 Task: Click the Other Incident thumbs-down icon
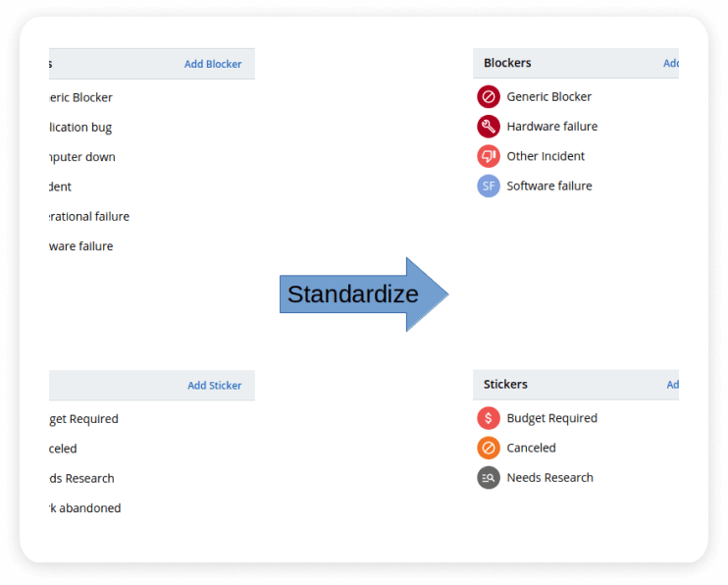[488, 156]
